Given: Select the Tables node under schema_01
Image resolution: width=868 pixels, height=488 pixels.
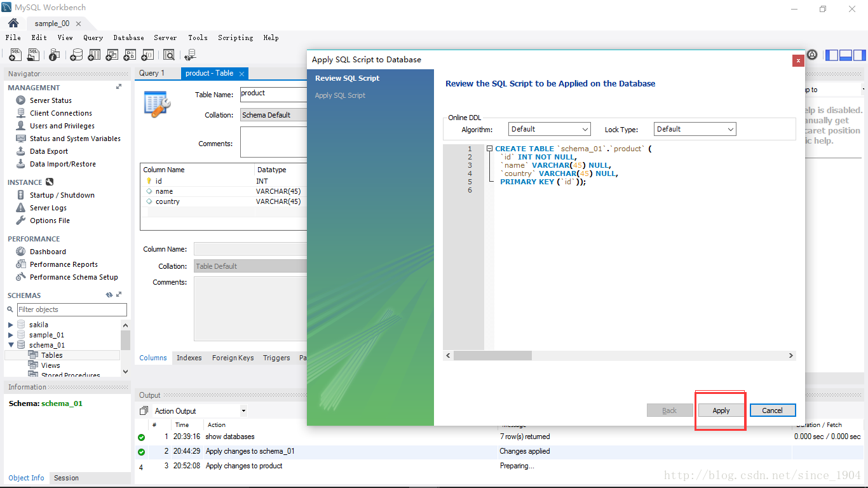Looking at the screenshot, I should tap(51, 355).
